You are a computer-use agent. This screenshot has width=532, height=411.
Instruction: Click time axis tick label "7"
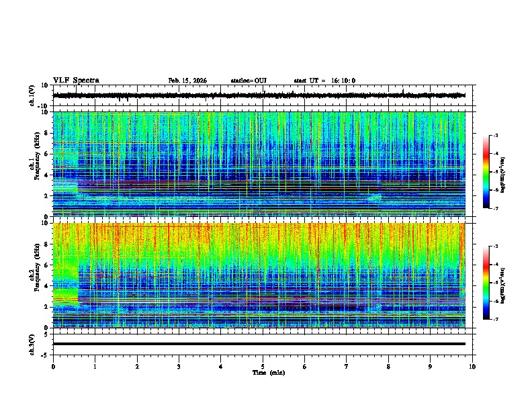pos(347,367)
